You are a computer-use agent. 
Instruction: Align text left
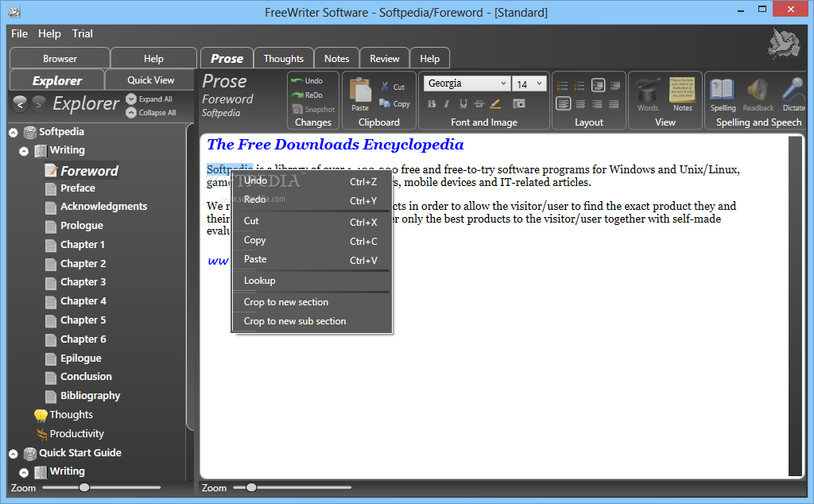[x=564, y=104]
